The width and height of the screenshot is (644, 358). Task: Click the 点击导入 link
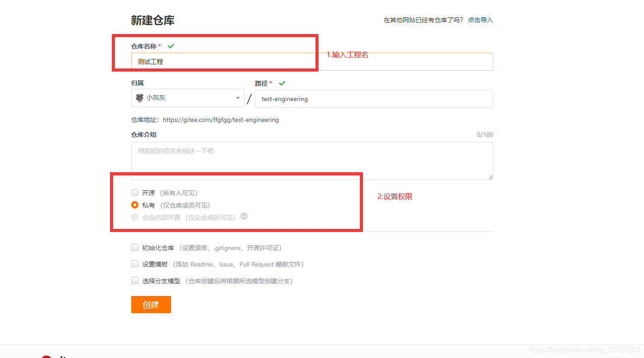click(480, 20)
